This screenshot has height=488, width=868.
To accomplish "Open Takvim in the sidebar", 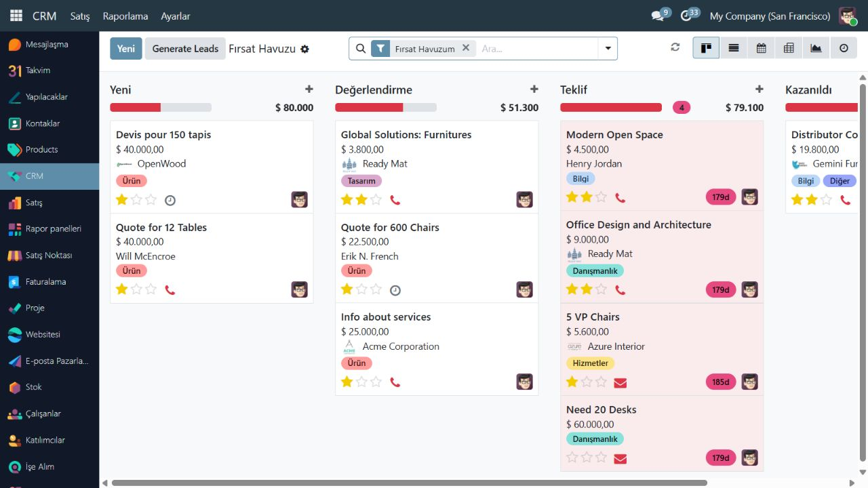I will pos(50,70).
